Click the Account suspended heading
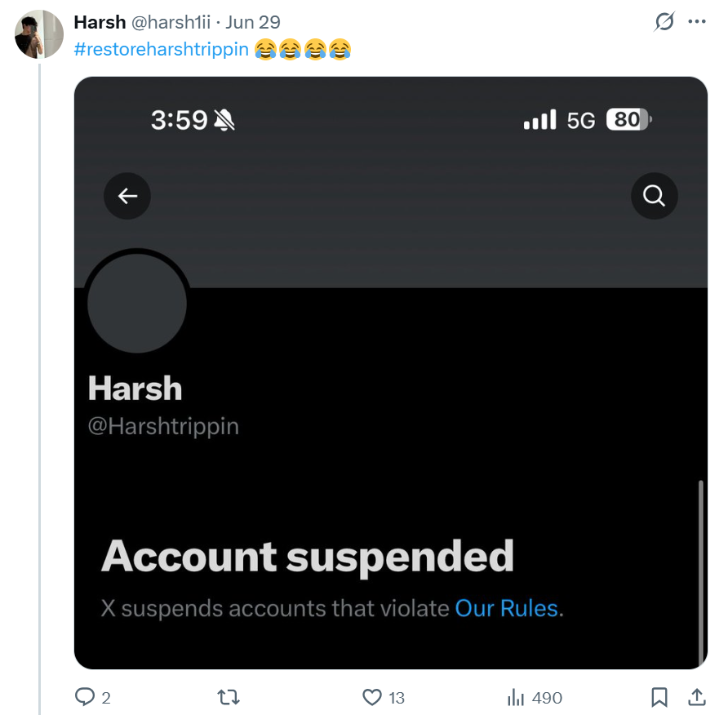728x715 pixels. tap(308, 556)
